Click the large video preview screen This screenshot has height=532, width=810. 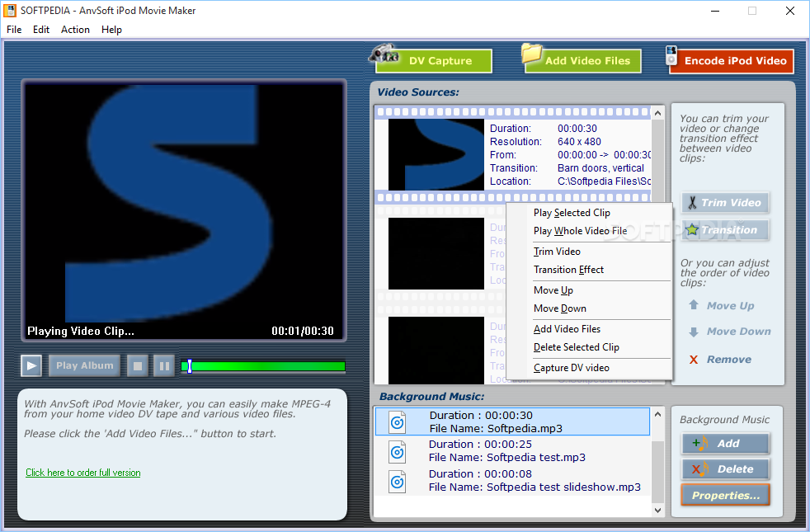pyautogui.click(x=184, y=210)
